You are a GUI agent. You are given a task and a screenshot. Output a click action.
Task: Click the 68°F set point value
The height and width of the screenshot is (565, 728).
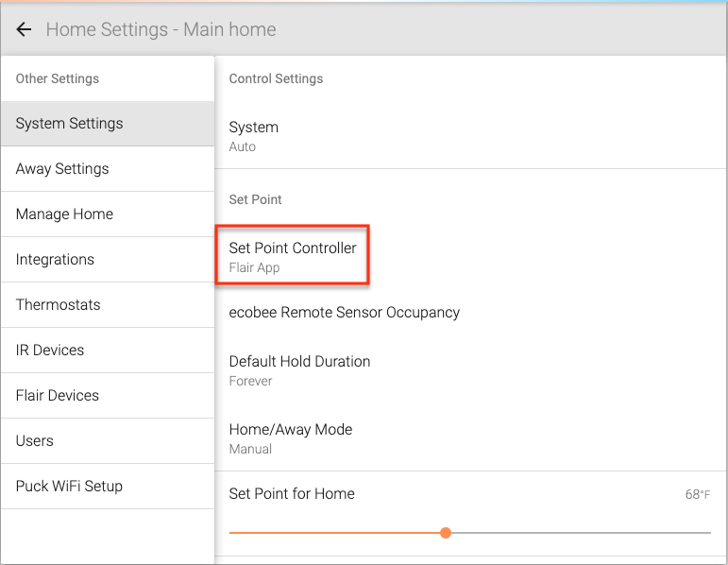(x=698, y=494)
